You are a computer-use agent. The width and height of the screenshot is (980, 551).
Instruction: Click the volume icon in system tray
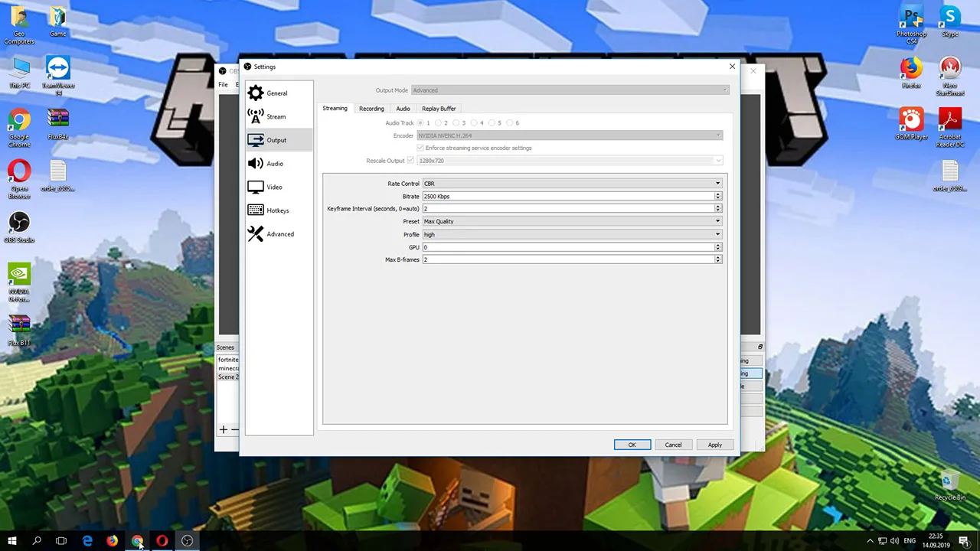coord(894,541)
